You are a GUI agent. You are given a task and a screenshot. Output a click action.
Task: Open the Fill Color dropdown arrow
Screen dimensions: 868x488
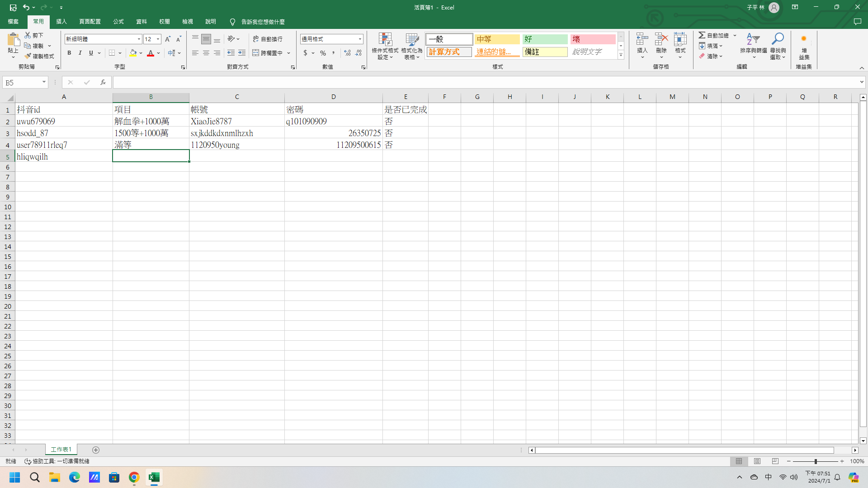[x=141, y=53]
